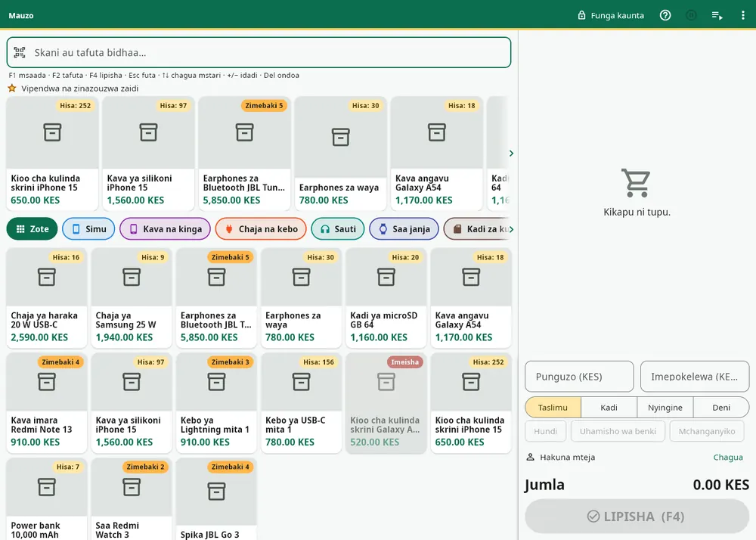Toggle the Hundi payment chip
756x540 pixels.
click(x=545, y=431)
